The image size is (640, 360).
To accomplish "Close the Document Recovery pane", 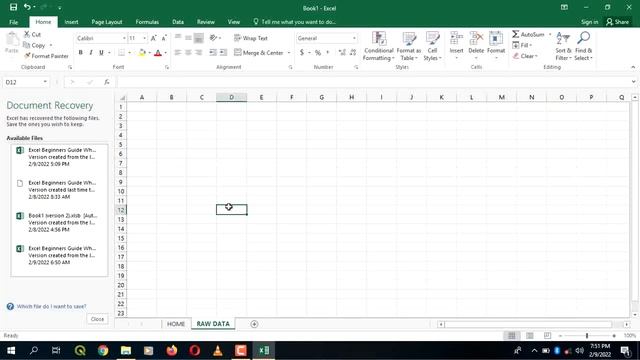I will click(x=97, y=319).
